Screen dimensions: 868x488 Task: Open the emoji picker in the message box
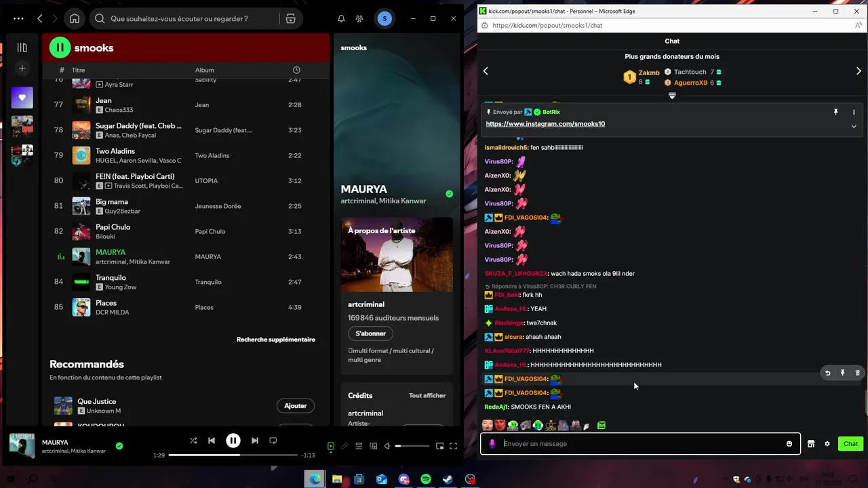point(789,444)
